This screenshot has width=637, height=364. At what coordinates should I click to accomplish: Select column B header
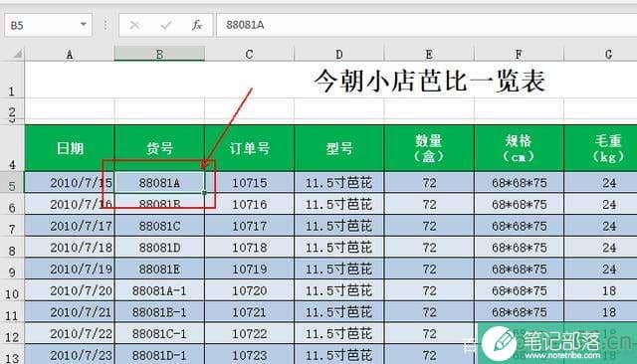pyautogui.click(x=159, y=54)
